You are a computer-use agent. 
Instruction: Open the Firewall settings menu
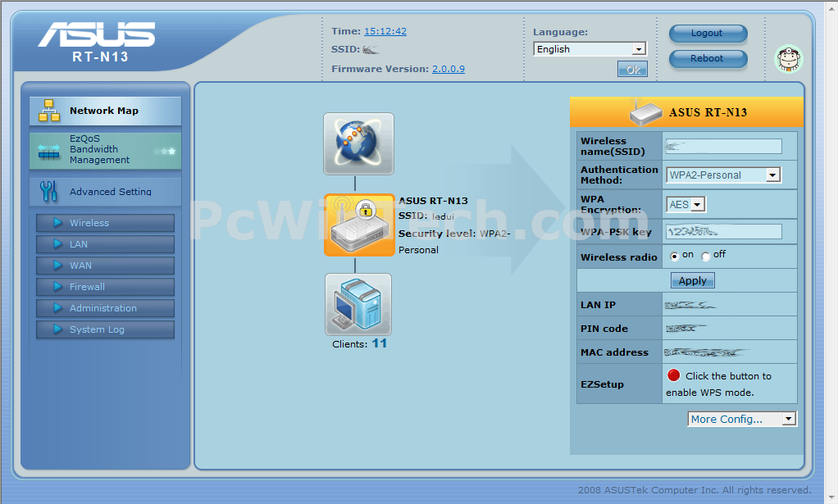[105, 287]
